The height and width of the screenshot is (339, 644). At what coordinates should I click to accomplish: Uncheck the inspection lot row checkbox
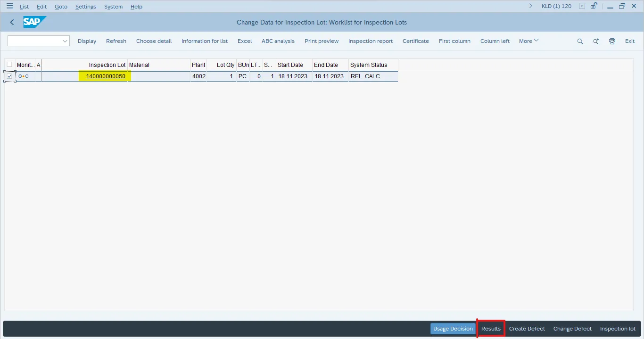click(9, 76)
